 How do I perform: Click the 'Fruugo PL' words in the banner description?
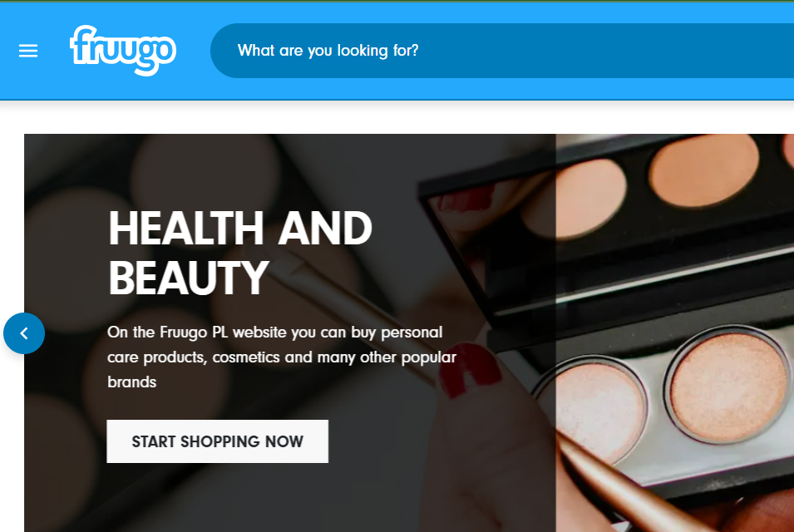click(194, 332)
